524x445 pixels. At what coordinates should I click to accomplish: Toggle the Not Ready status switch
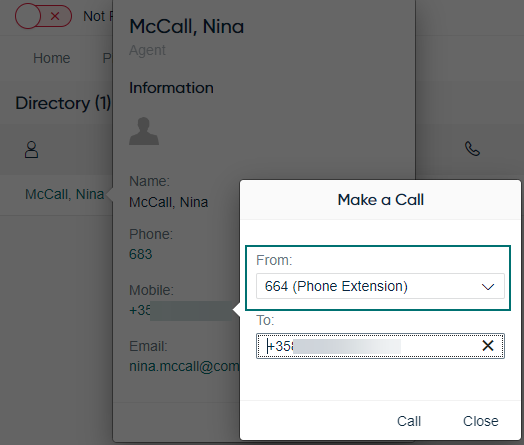tap(43, 16)
